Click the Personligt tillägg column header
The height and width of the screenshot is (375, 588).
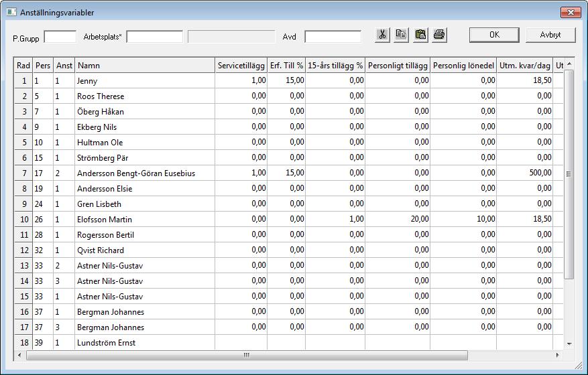[398, 66]
